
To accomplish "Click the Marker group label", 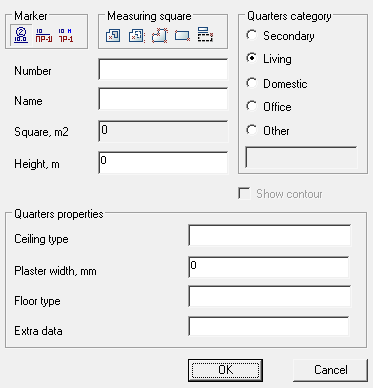I will [x=31, y=16].
